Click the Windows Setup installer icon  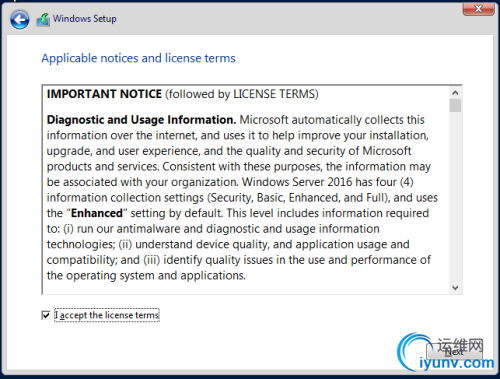point(43,20)
